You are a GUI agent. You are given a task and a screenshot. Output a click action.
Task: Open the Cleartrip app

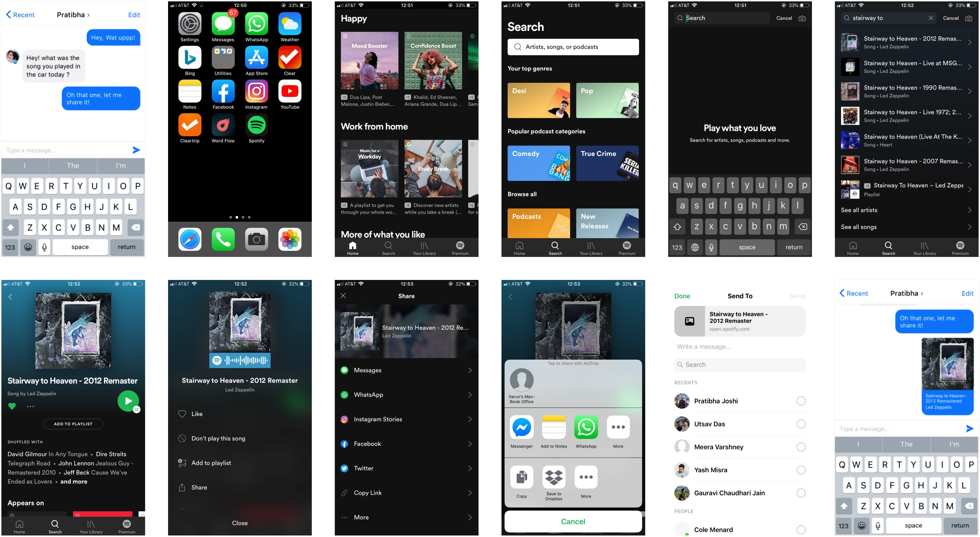(190, 125)
